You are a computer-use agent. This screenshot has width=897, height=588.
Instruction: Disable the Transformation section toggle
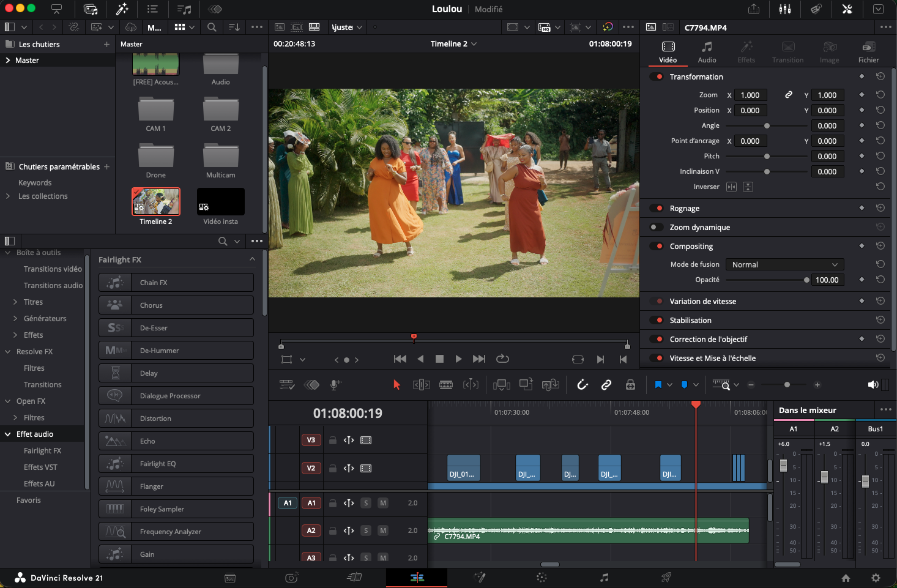pyautogui.click(x=657, y=76)
